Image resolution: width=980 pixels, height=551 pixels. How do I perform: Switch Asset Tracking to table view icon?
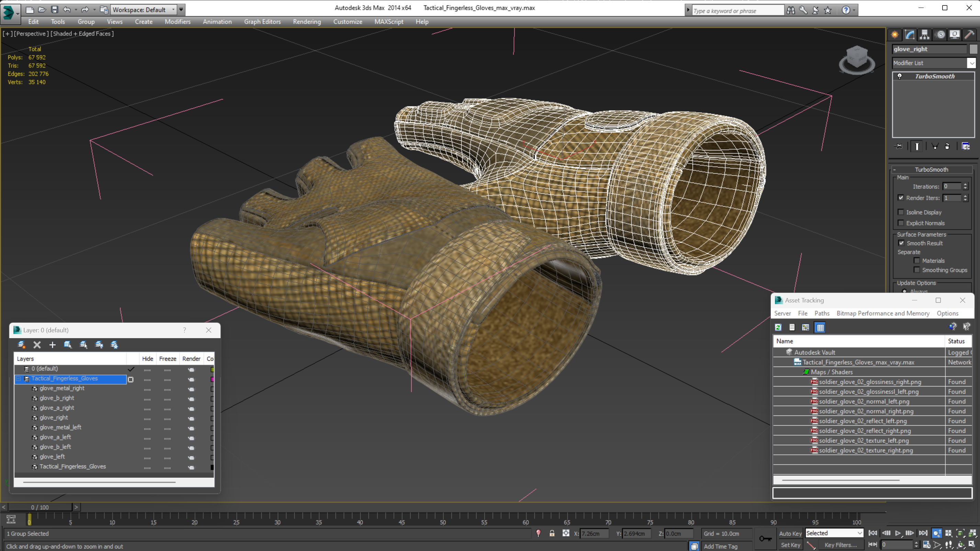(820, 327)
